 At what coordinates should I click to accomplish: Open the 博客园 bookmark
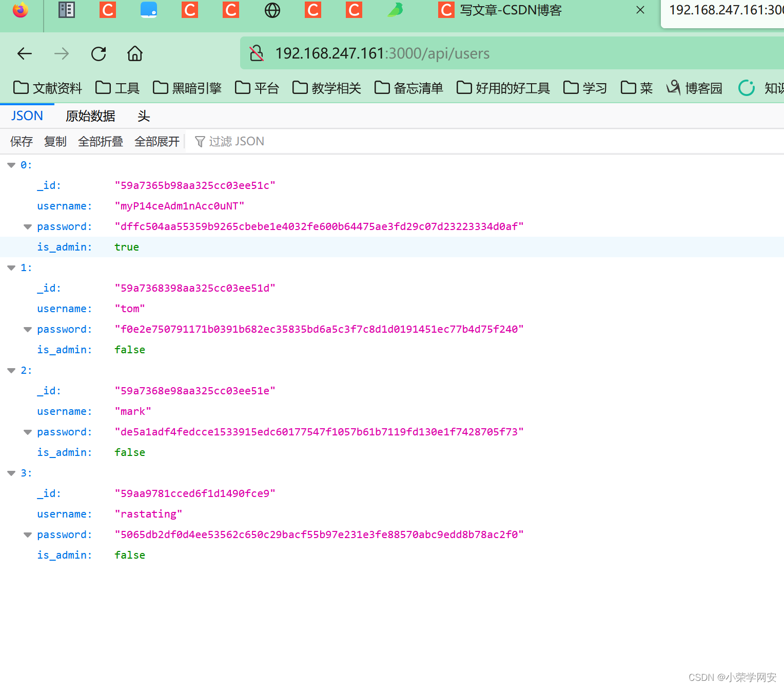tap(694, 88)
